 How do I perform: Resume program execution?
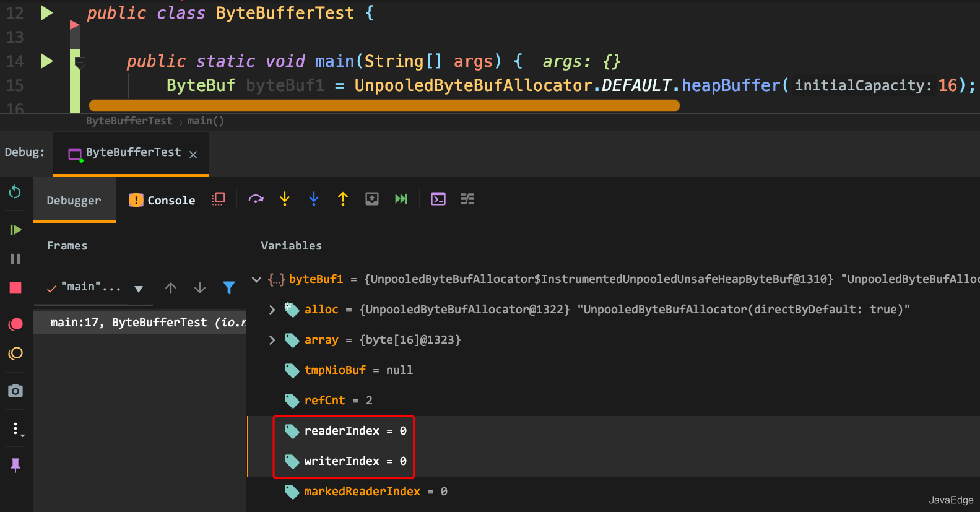15,230
